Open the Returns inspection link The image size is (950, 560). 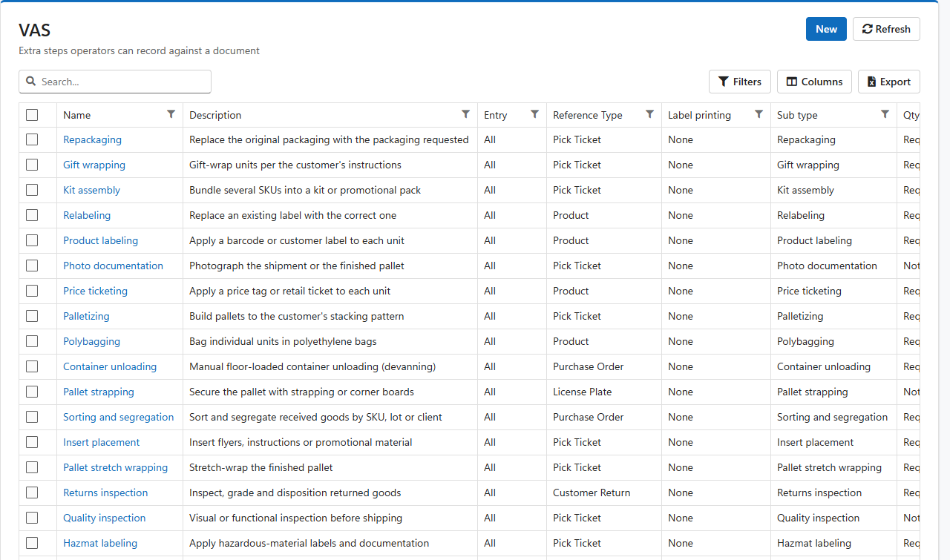[x=105, y=493]
